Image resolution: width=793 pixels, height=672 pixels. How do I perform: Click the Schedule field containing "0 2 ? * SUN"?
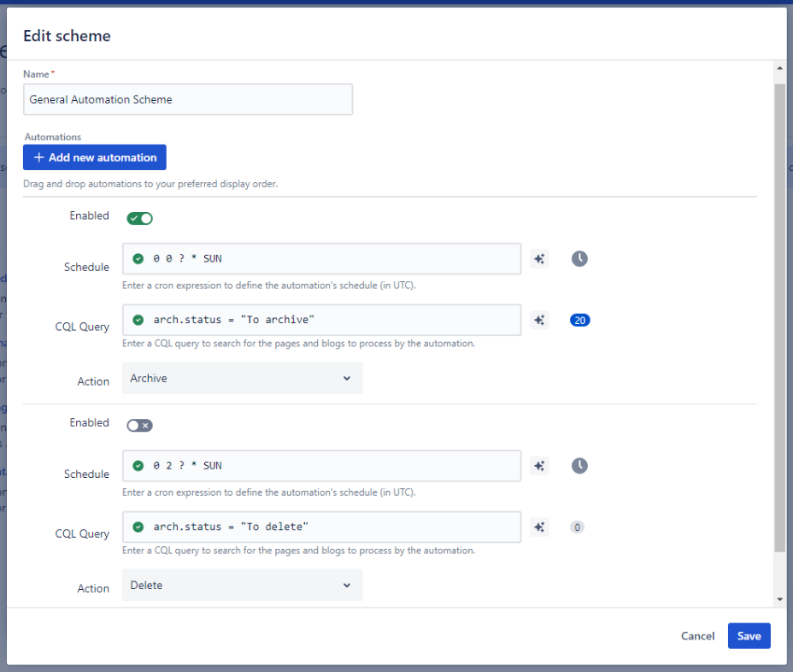pos(321,466)
